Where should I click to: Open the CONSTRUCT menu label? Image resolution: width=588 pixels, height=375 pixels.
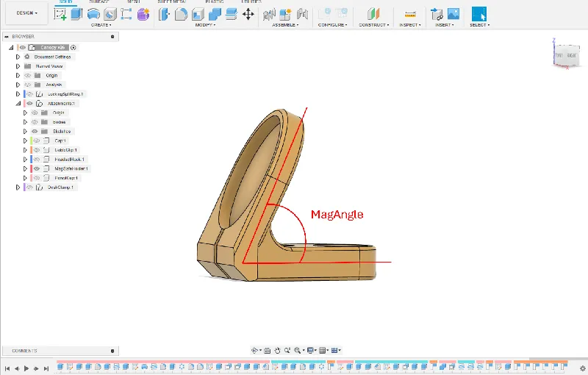click(374, 25)
